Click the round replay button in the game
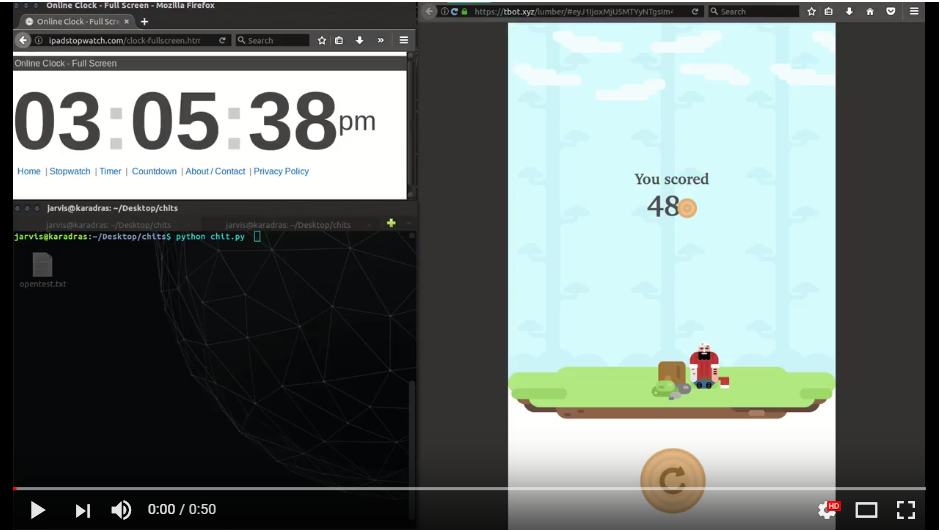Screen dimensions: 940x530 click(673, 480)
